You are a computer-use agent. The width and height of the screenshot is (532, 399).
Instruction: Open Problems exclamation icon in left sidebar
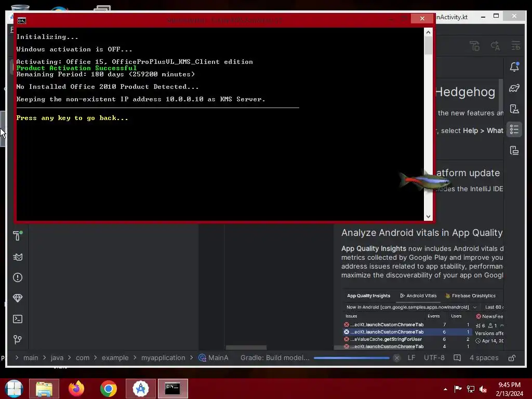18,277
